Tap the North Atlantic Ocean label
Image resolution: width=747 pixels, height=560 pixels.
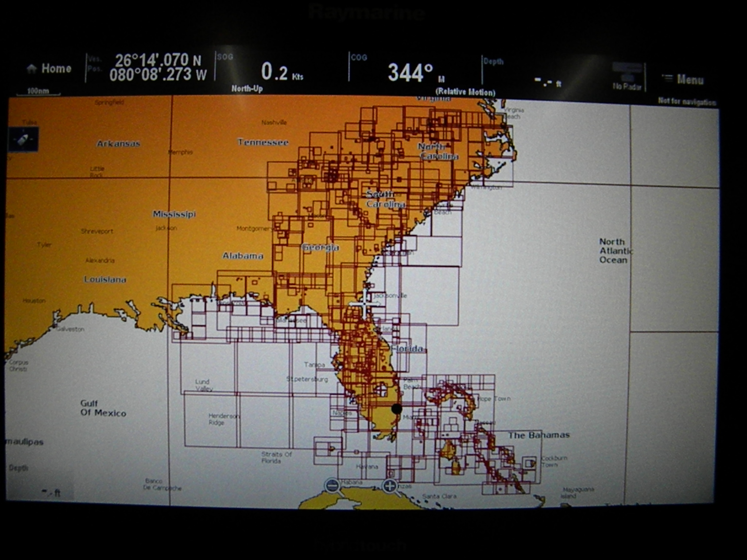[x=616, y=251]
